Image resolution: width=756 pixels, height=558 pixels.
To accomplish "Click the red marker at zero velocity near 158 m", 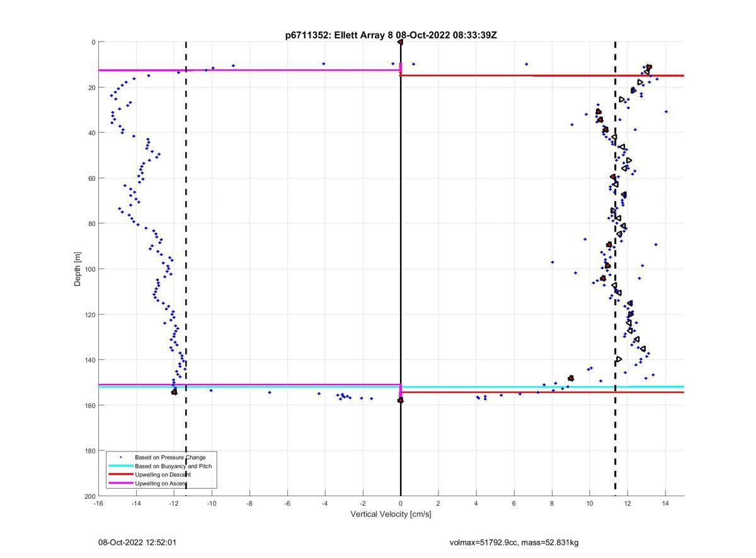I will tap(401, 400).
